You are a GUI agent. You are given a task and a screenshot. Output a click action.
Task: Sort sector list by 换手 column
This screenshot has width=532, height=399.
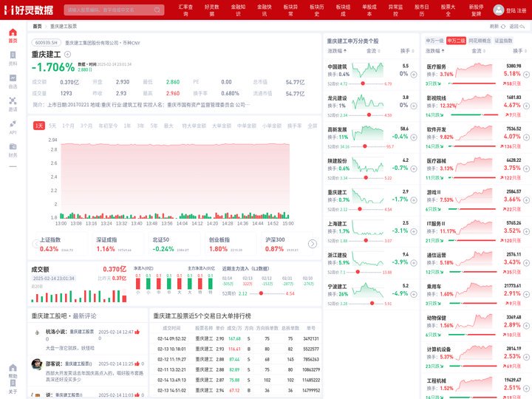(x=519, y=51)
